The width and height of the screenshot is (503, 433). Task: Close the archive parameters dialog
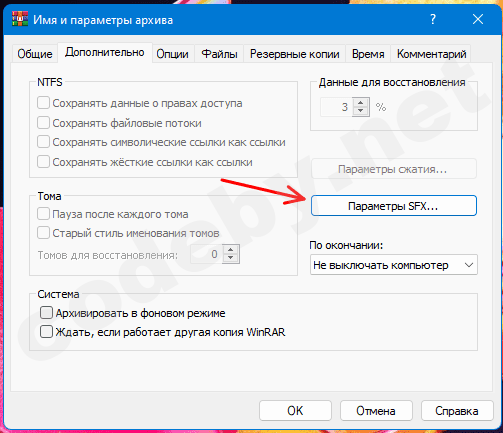(478, 19)
